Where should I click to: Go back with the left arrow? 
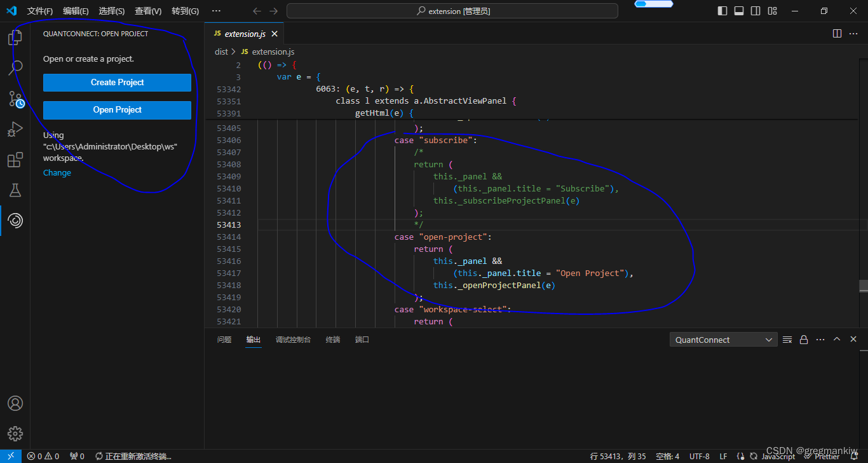pos(257,11)
